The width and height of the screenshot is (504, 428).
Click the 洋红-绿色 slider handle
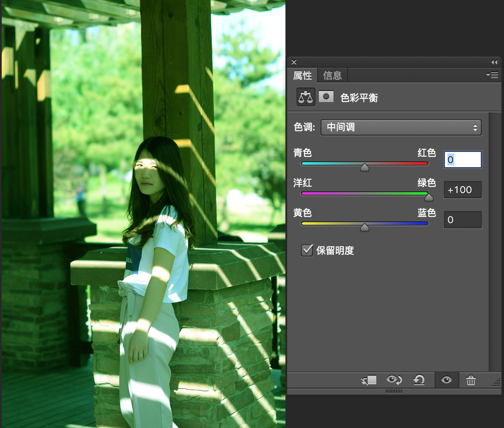click(429, 197)
